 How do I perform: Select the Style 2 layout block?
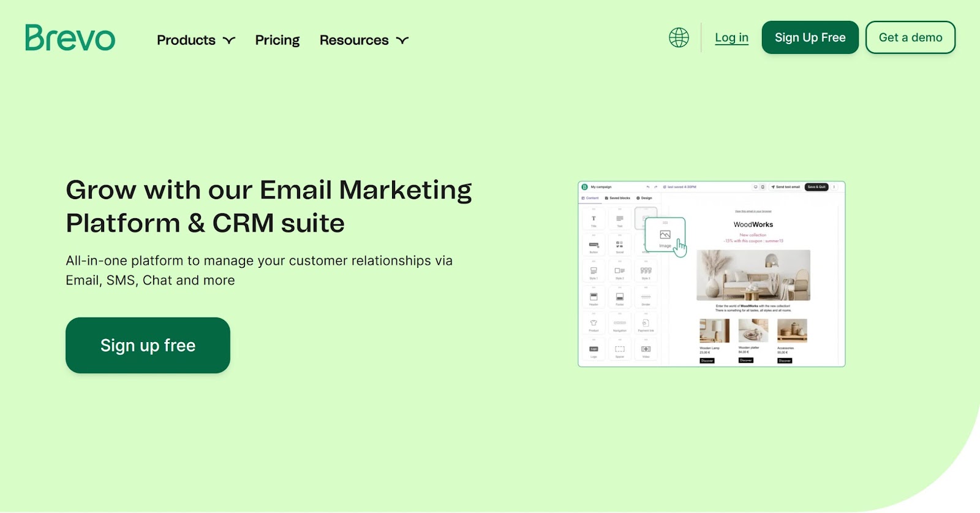coord(620,271)
